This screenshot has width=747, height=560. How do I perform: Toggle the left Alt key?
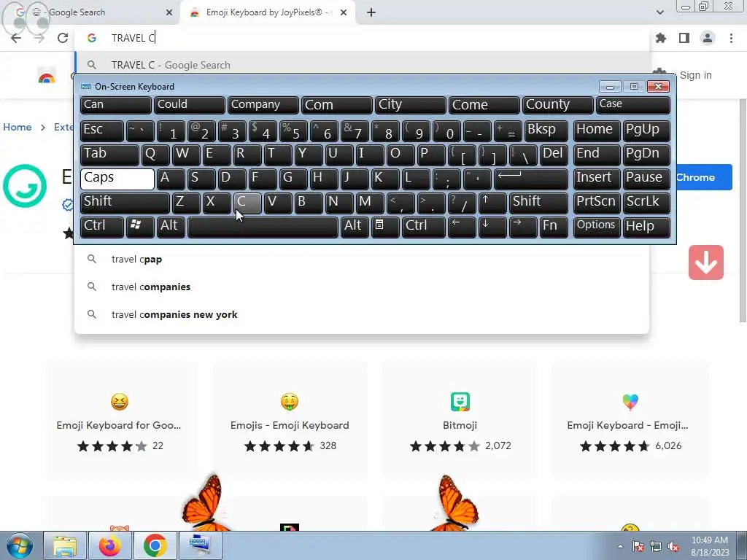click(171, 227)
